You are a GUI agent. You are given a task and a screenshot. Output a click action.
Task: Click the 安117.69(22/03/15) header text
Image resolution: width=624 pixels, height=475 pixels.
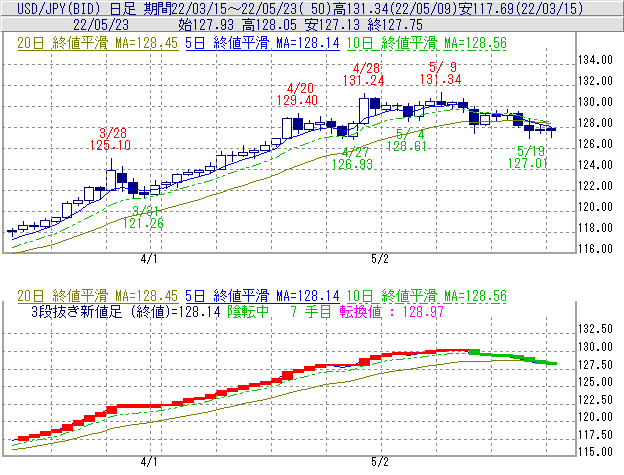520,8
